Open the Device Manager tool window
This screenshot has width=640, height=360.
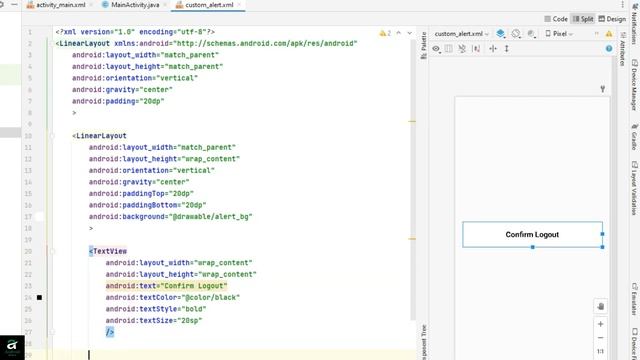tap(635, 85)
